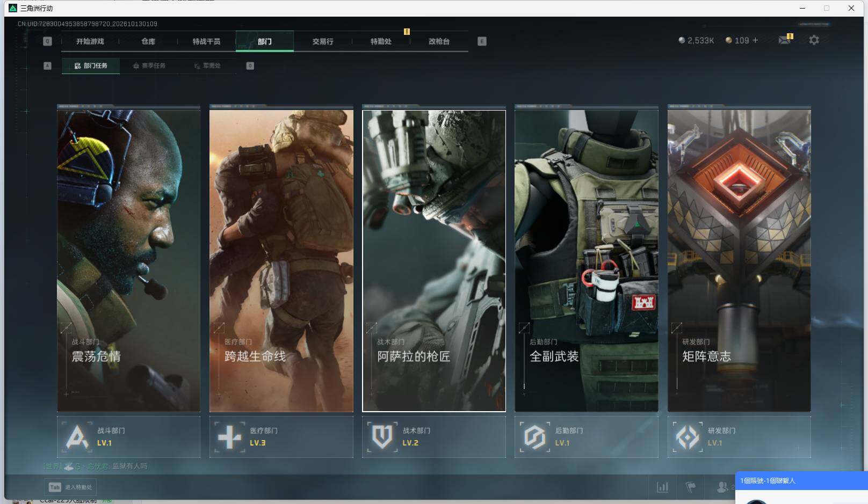Switch to the 赛季任务 sub-tab
Viewport: 868px width, 504px height.
149,65
